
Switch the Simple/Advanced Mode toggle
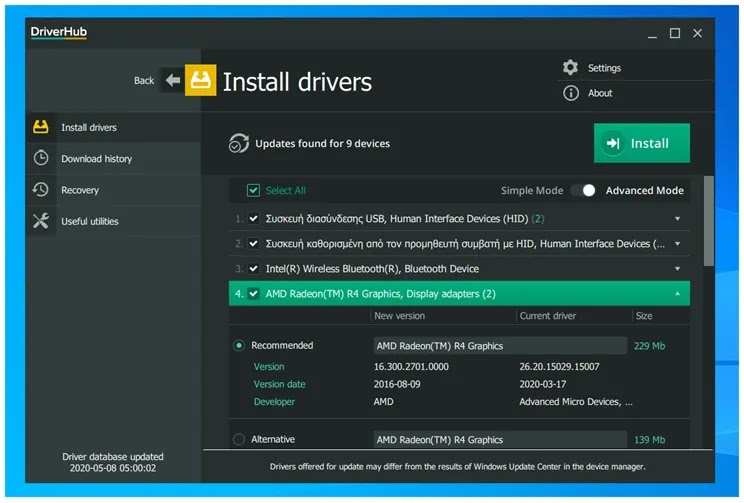pos(583,190)
